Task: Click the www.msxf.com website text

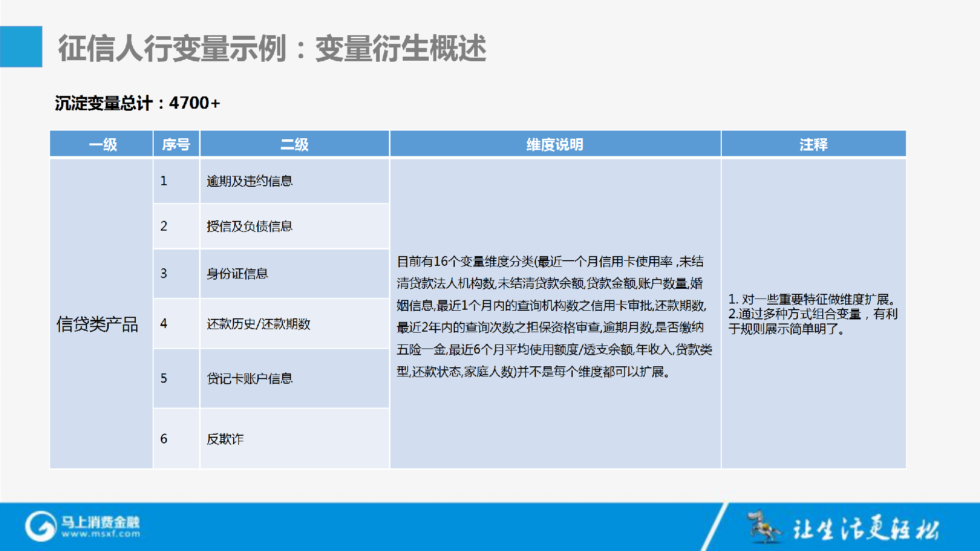Action: click(x=101, y=534)
